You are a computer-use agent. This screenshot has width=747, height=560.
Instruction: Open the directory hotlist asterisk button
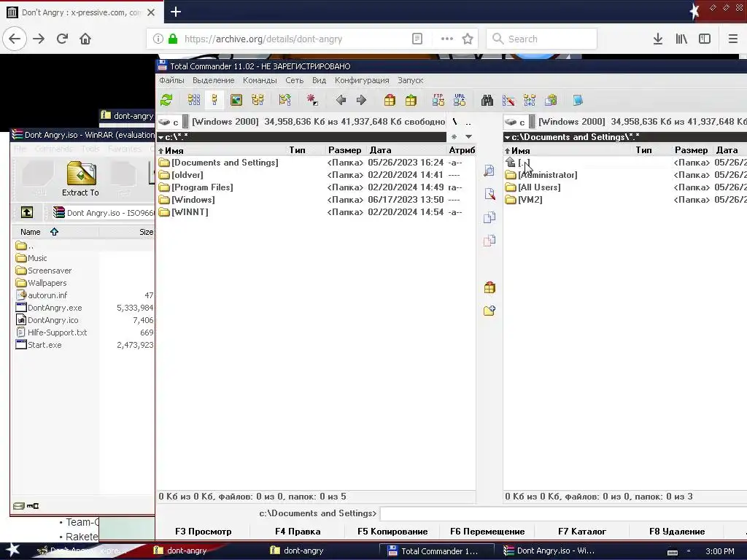[454, 137]
